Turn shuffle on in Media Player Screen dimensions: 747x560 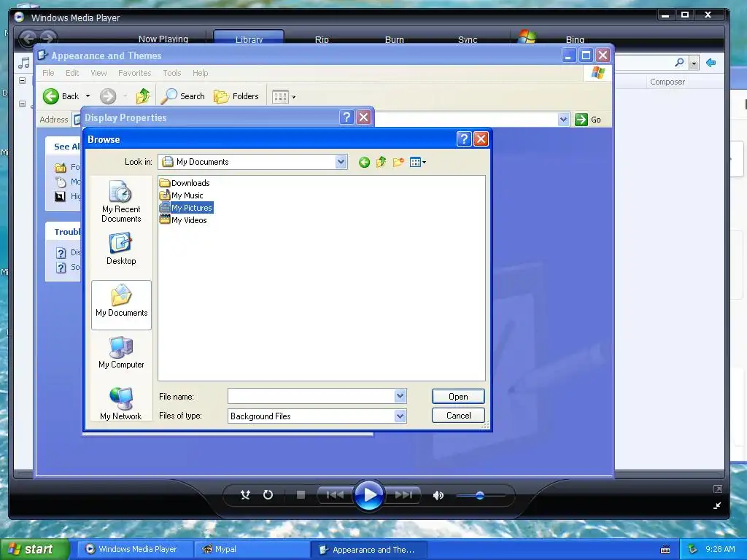click(245, 495)
